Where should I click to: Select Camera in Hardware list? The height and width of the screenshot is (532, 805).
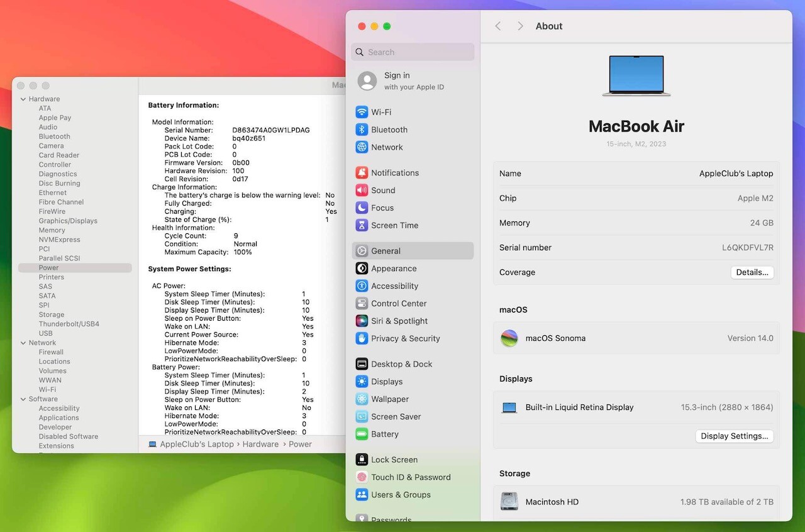pos(51,146)
